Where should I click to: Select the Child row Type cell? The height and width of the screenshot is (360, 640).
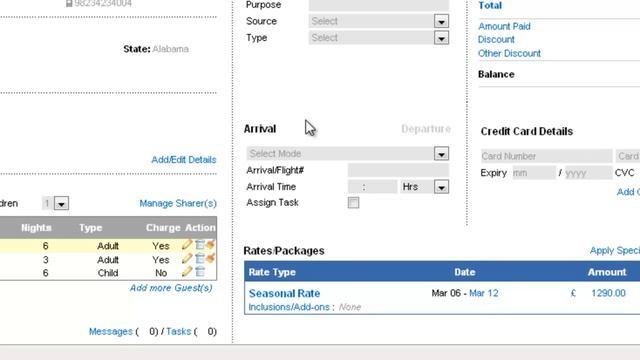(108, 273)
